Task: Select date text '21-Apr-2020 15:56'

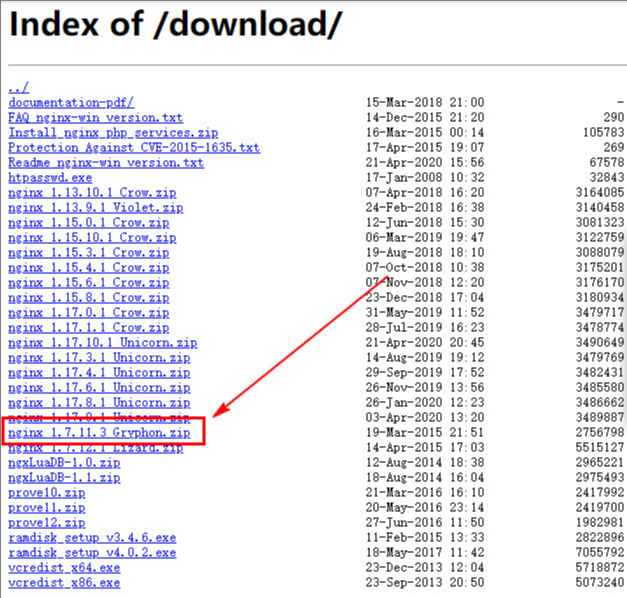Action: (425, 162)
